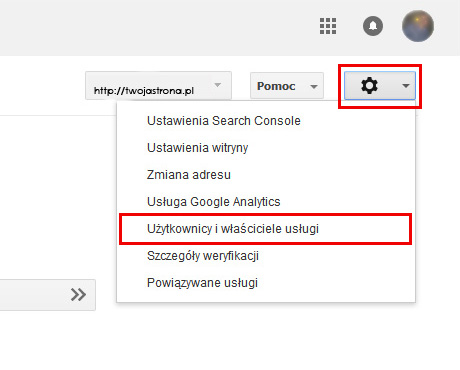Open Szczegóły weryfikacji

(x=203, y=256)
